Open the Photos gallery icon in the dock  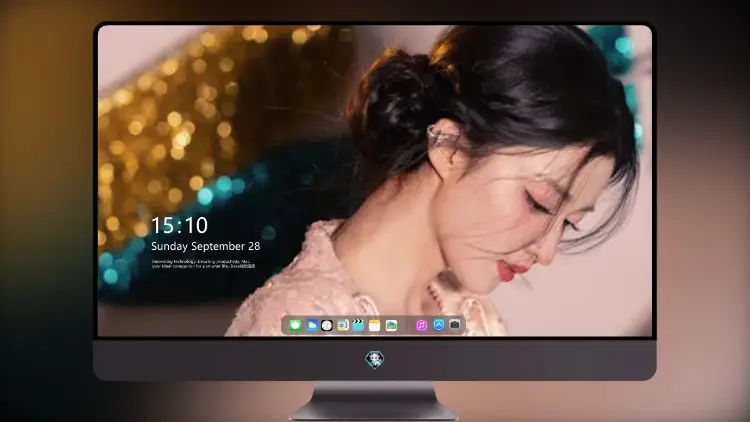pyautogui.click(x=391, y=325)
